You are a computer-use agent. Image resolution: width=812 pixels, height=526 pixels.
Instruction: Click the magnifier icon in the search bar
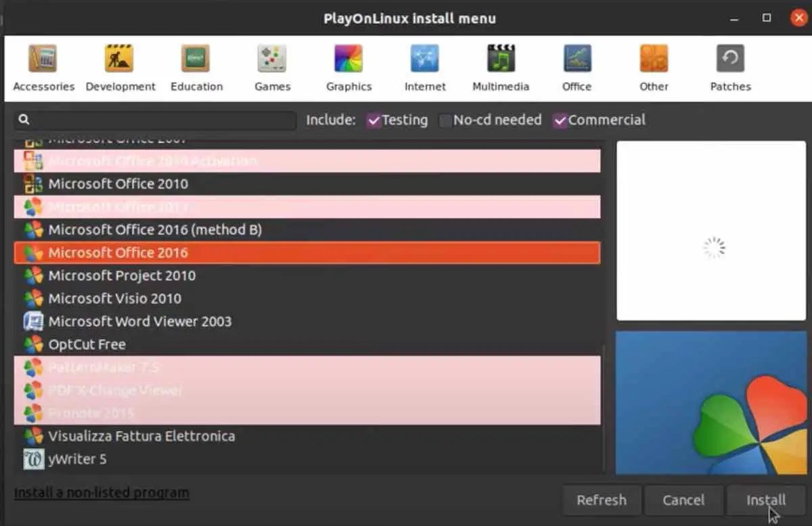pos(24,119)
